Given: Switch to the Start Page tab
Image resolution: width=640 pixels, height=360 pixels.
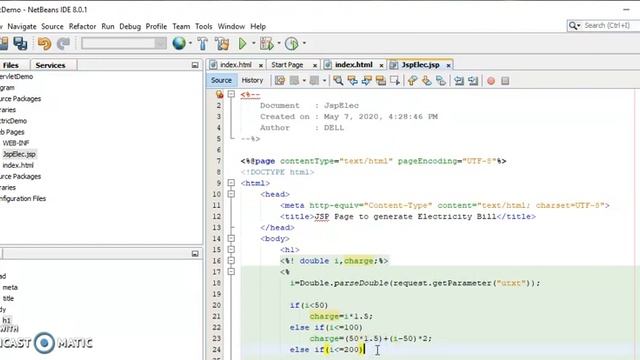Looking at the screenshot, I should coord(287,65).
